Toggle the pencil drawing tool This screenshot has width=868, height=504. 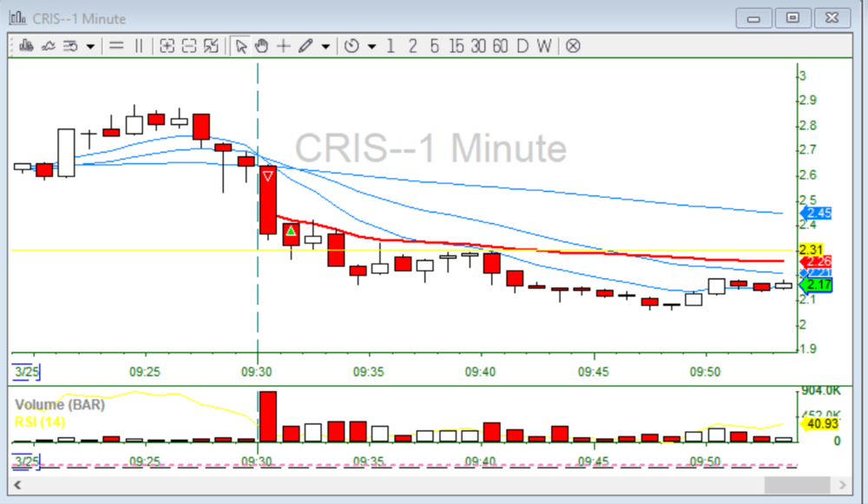click(x=305, y=46)
